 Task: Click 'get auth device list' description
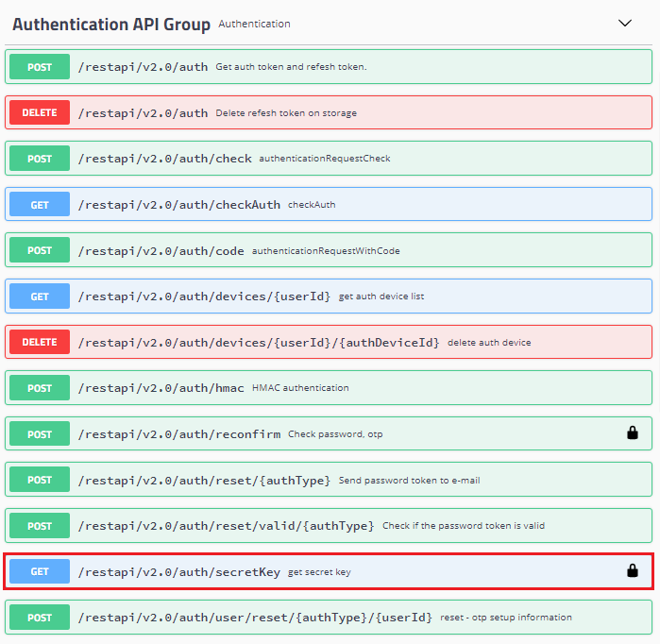pyautogui.click(x=381, y=297)
